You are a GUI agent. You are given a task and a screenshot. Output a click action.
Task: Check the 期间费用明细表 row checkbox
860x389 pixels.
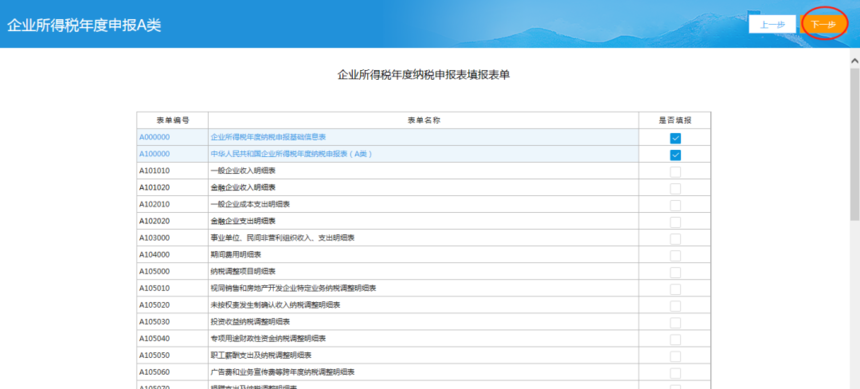click(675, 256)
